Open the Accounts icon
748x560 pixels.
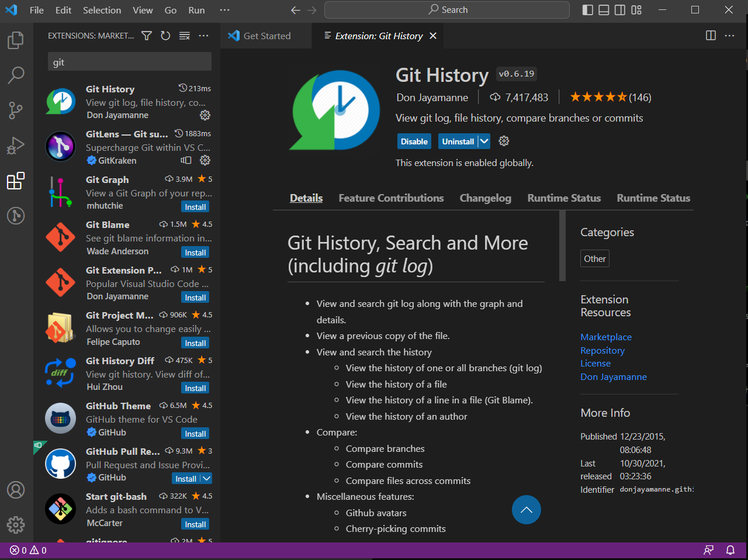[16, 490]
